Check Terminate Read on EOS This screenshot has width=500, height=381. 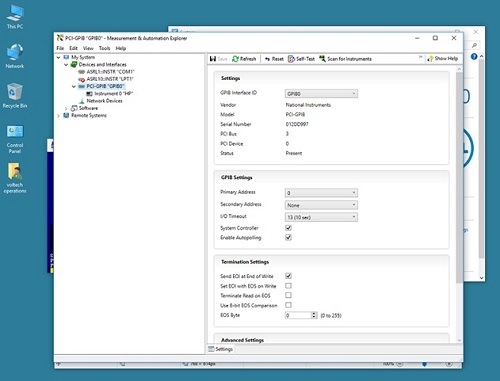pyautogui.click(x=288, y=295)
